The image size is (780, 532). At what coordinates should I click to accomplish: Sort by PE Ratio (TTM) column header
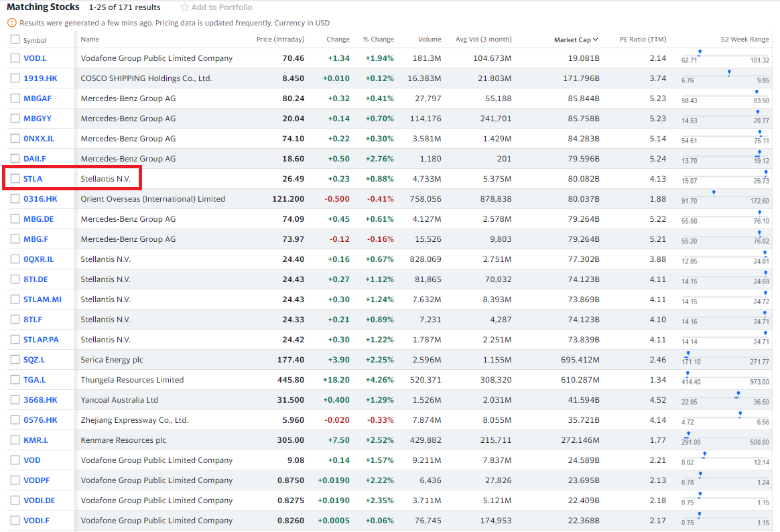643,40
